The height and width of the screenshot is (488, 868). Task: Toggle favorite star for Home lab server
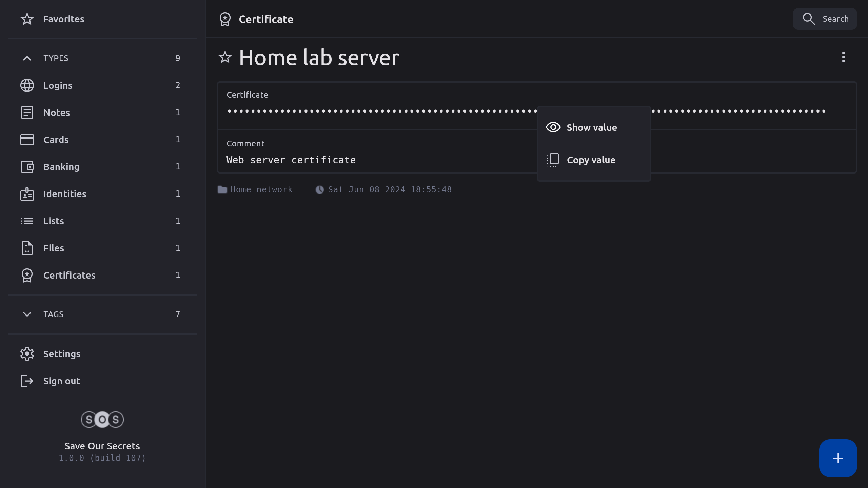[x=225, y=57]
